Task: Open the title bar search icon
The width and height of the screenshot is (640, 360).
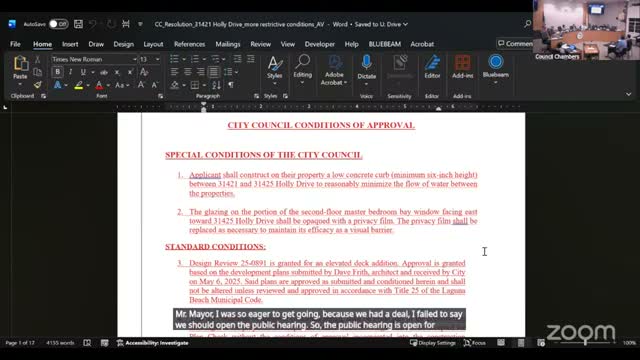Action: [x=527, y=24]
